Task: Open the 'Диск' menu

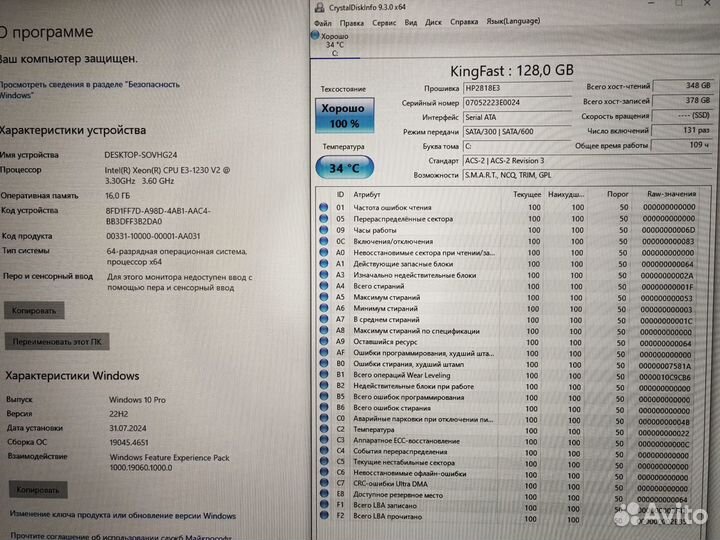Action: click(433, 21)
